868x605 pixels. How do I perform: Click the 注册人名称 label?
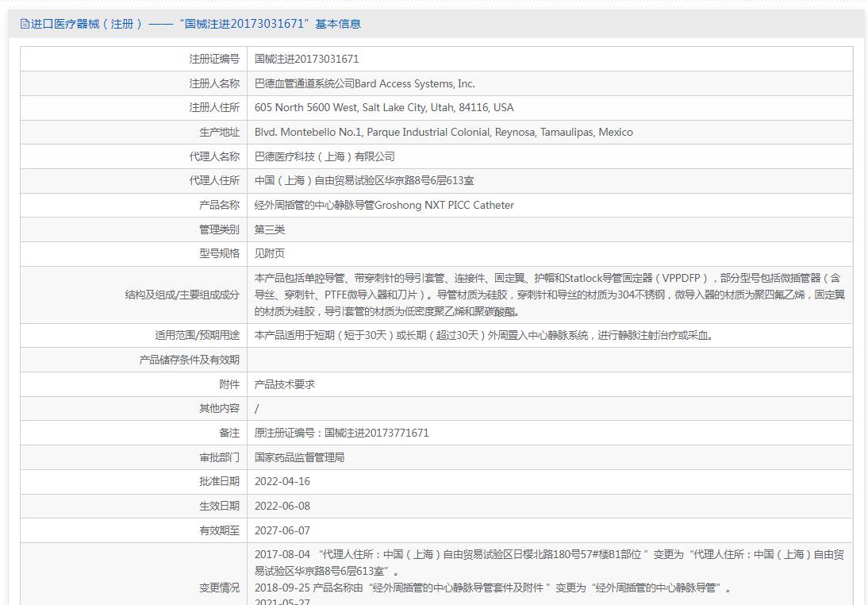[214, 83]
